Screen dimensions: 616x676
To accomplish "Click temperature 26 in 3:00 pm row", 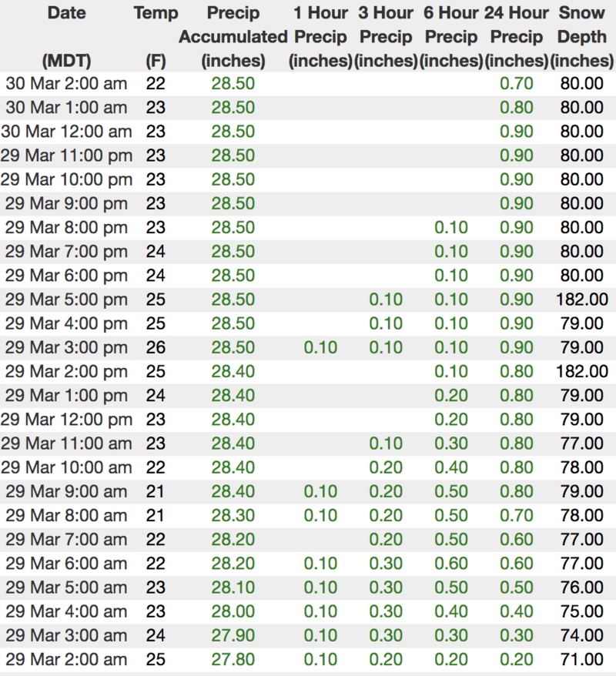I will (x=156, y=347).
